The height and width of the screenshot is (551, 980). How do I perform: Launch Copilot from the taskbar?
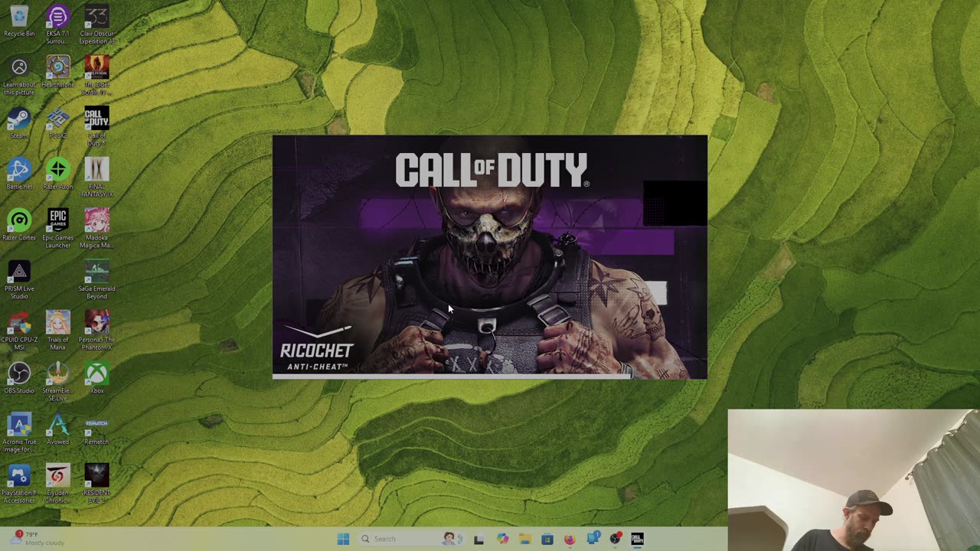point(502,539)
